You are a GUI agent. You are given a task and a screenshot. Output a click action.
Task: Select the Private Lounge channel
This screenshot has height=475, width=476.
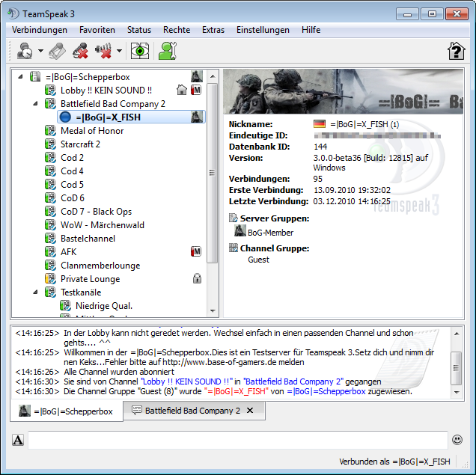pyautogui.click(x=90, y=279)
